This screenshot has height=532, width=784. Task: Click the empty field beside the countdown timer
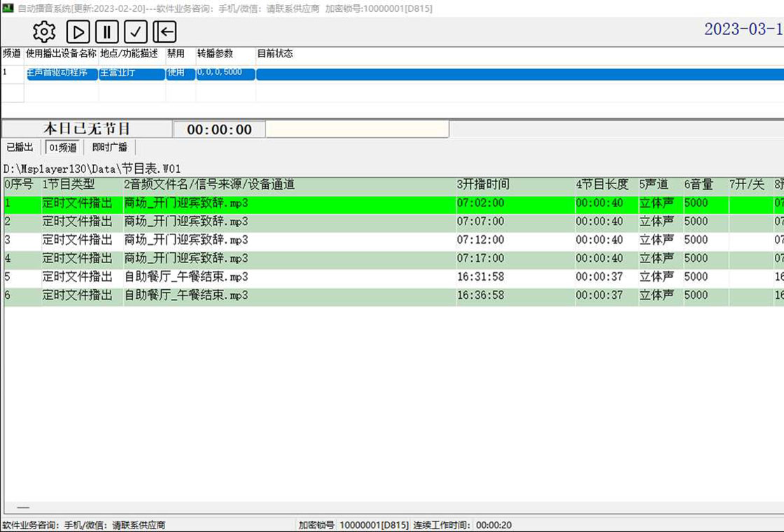pyautogui.click(x=357, y=129)
